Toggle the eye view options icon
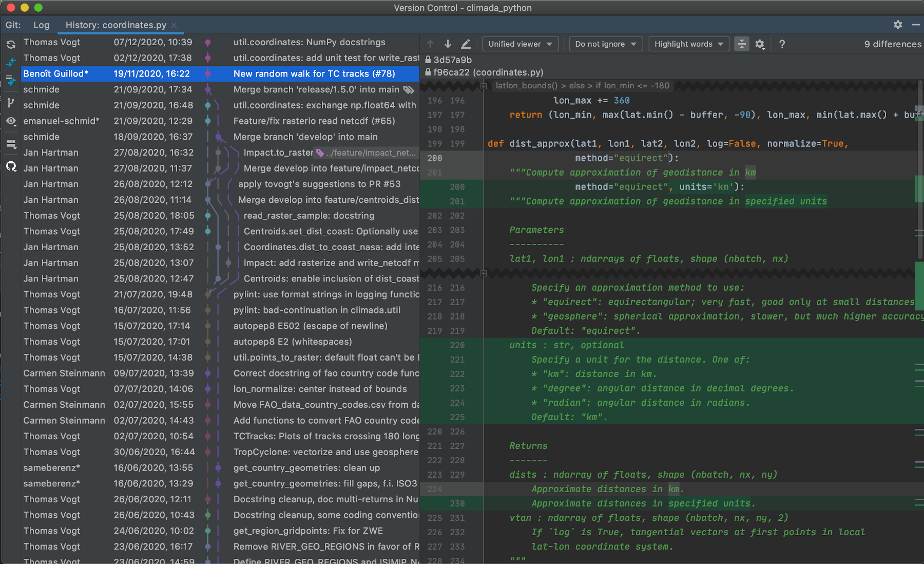 pos(11,121)
